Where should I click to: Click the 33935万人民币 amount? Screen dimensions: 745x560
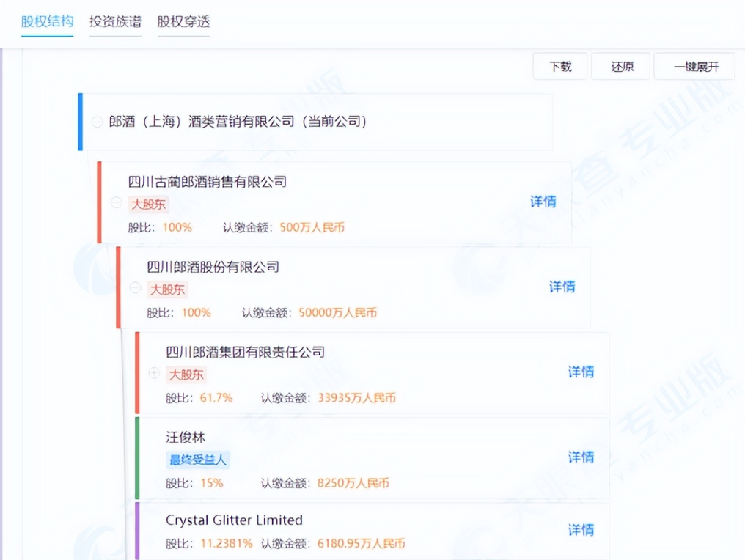357,397
